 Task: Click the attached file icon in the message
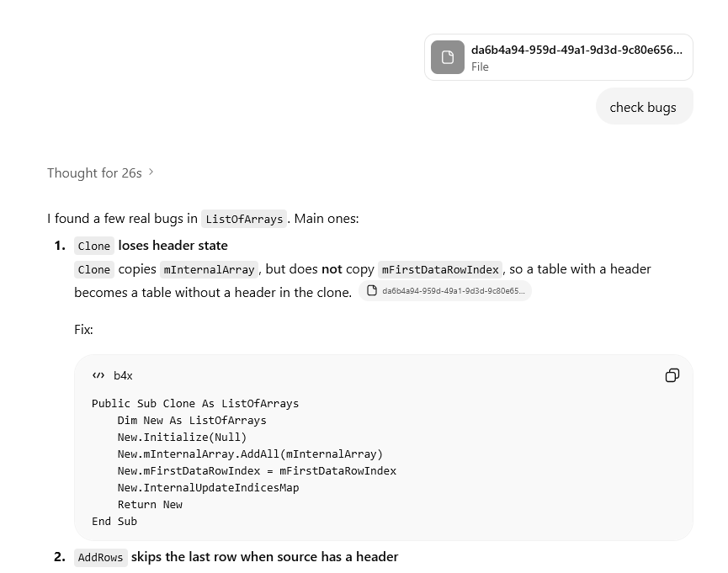(448, 57)
